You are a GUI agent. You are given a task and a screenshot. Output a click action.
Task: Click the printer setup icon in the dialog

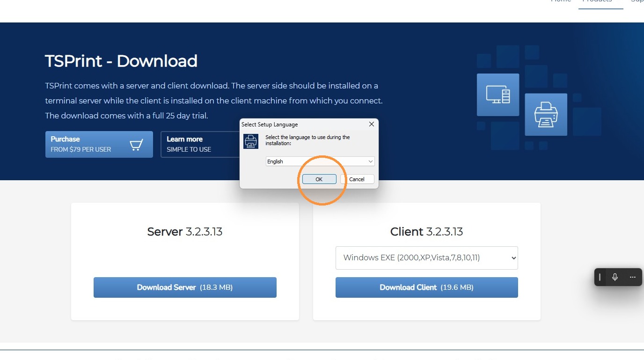click(x=251, y=141)
